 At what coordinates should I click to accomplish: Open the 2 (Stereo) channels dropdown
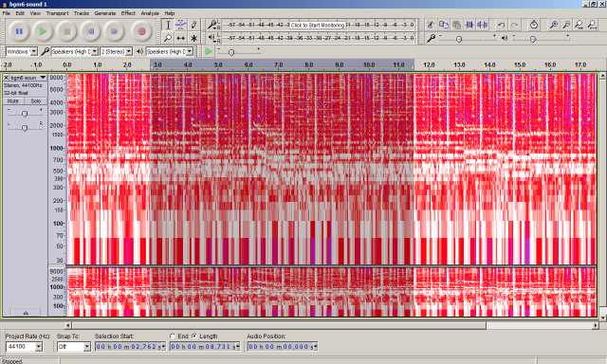coord(116,51)
